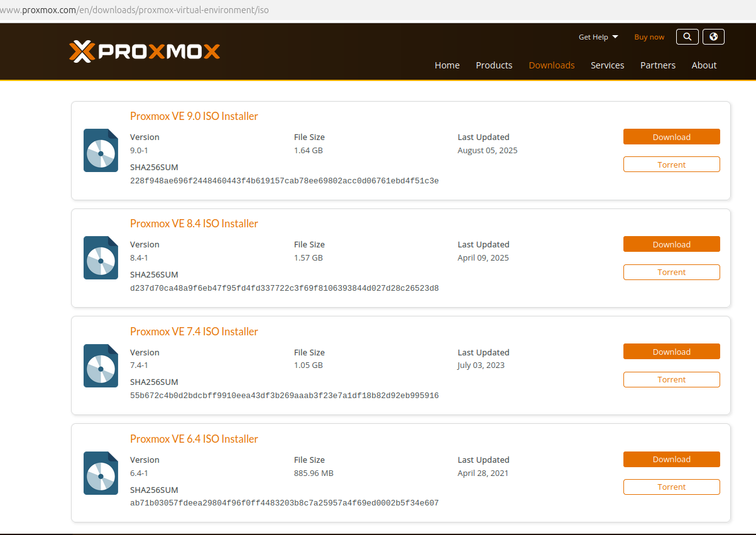Open the Proxmox VE 8.4 ISO Installer title link
Viewport: 756px width, 535px height.
(x=194, y=224)
